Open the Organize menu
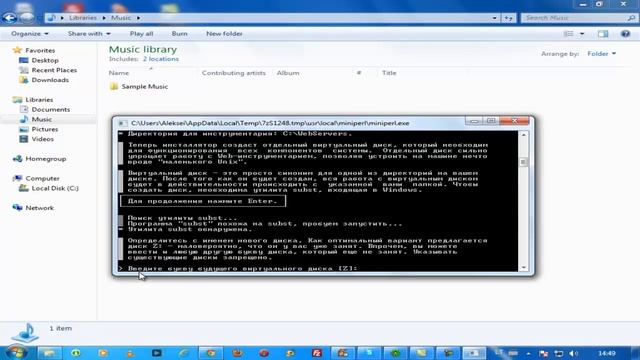640x360 pixels. pos(30,33)
